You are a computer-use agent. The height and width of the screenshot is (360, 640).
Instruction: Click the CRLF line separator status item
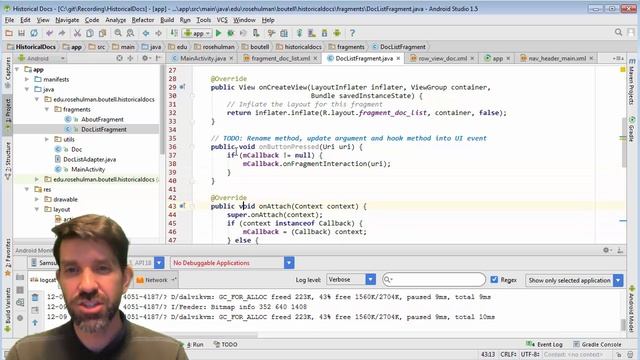(x=509, y=354)
